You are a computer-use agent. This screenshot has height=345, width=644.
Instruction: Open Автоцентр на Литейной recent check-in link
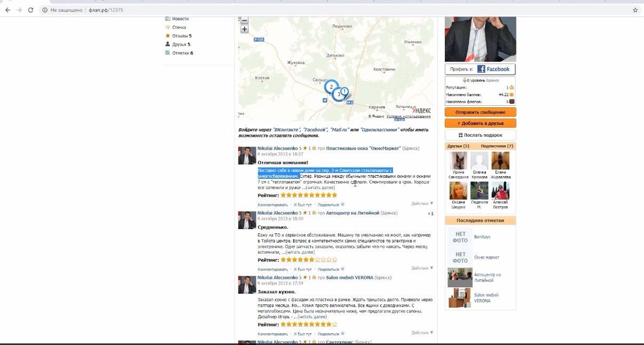click(x=488, y=277)
